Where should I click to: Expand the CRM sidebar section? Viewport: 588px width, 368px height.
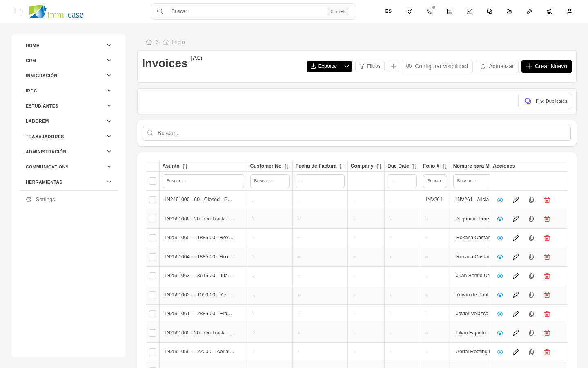pos(69,61)
